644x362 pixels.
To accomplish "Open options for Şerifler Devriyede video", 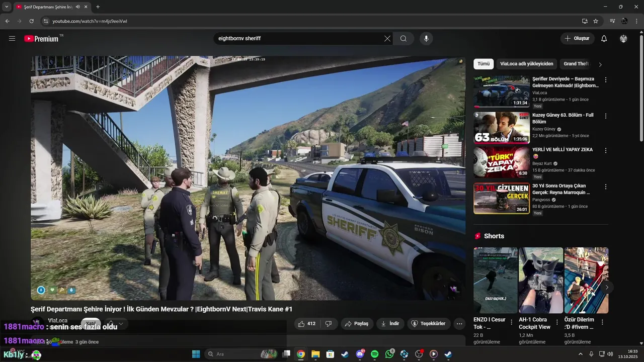I will [606, 80].
